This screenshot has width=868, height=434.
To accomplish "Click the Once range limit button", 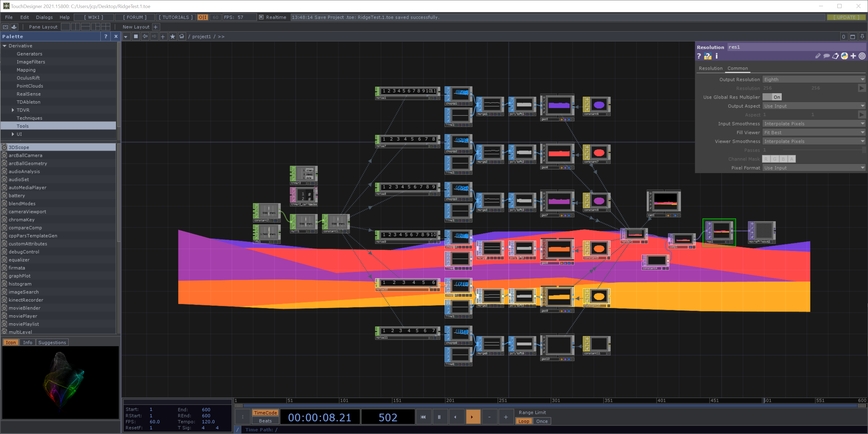I will (x=541, y=421).
